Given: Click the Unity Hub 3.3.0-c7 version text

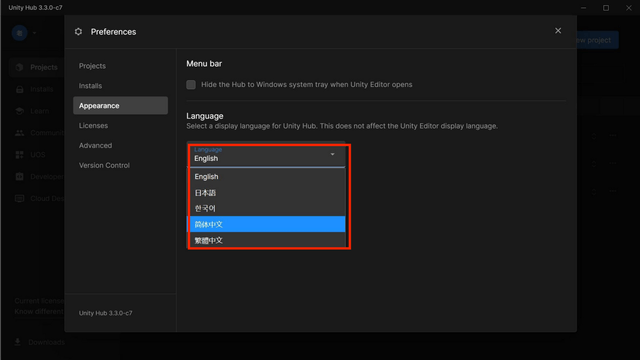Looking at the screenshot, I should pos(105,313).
